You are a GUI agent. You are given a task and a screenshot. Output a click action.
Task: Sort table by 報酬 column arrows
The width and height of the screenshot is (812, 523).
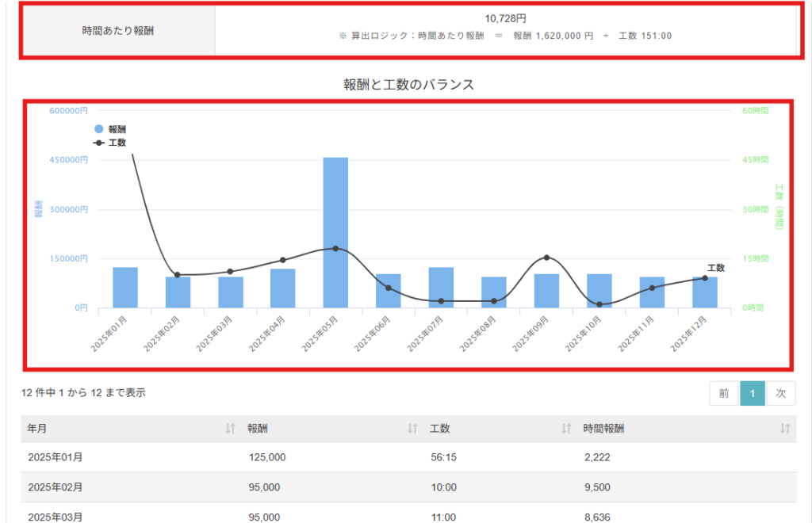tap(412, 429)
